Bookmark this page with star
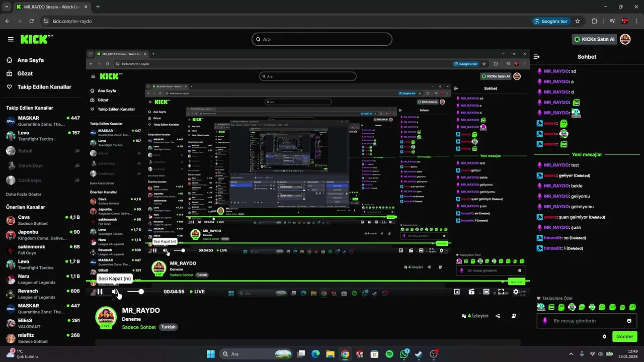The width and height of the screenshot is (644, 362). click(x=578, y=21)
